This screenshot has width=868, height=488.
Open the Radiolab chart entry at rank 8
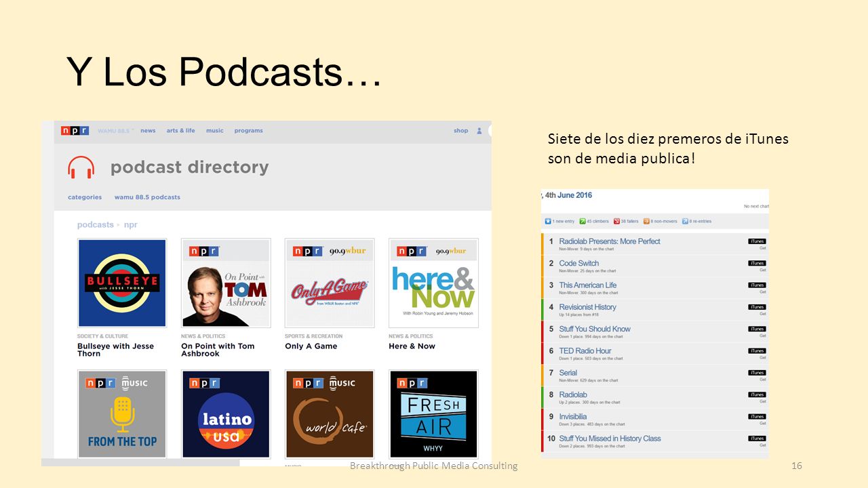pos(573,394)
